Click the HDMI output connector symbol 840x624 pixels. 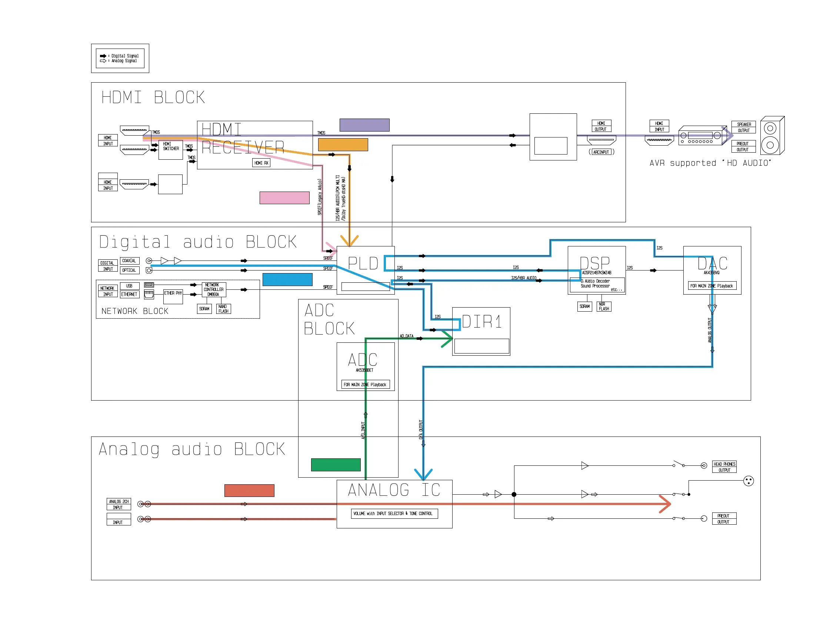pyautogui.click(x=601, y=140)
